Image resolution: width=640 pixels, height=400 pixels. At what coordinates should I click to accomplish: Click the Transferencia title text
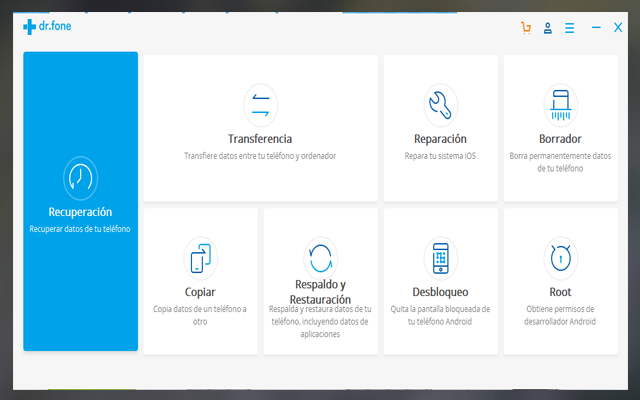pos(260,139)
